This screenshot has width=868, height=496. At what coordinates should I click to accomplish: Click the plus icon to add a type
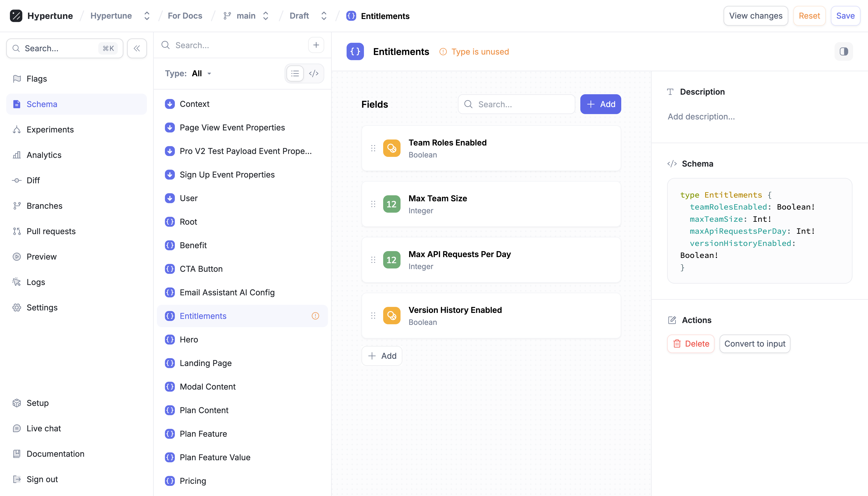click(x=316, y=45)
